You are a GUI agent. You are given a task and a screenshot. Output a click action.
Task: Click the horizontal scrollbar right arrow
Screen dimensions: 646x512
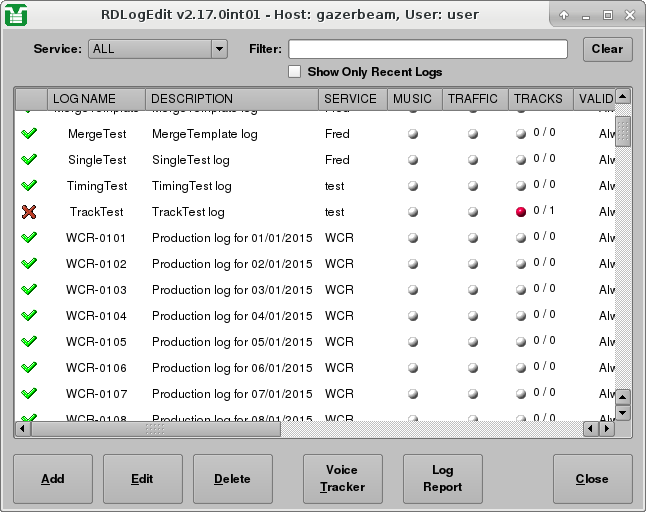[x=606, y=429]
